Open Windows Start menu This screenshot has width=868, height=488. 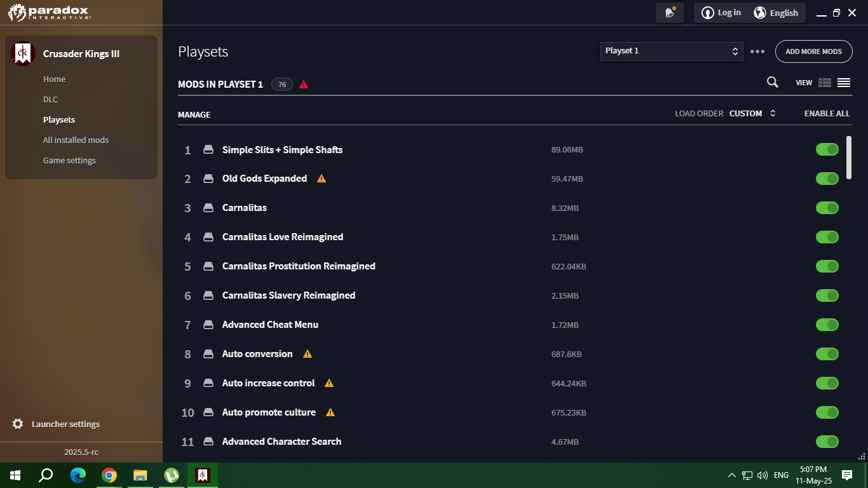coord(15,475)
